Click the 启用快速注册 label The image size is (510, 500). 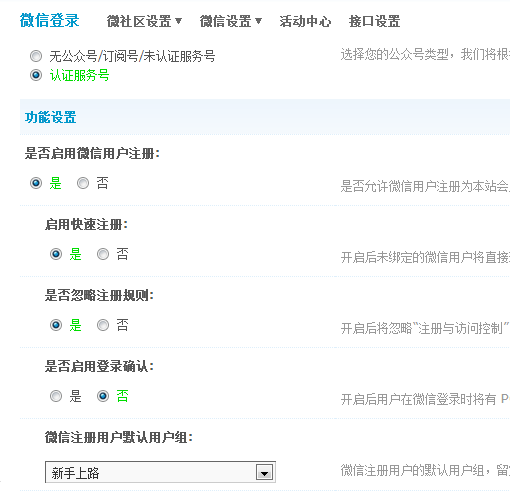86,224
